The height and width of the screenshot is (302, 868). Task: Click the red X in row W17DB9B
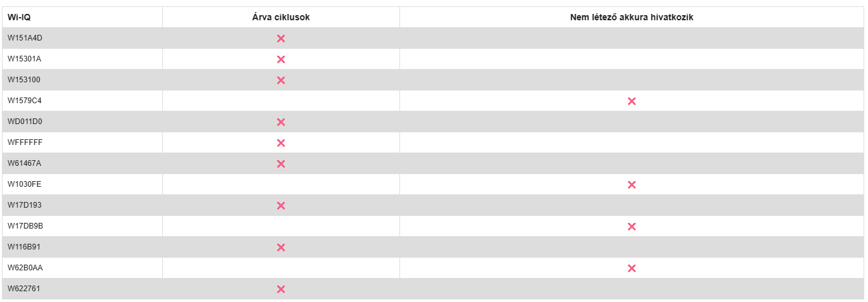click(632, 227)
